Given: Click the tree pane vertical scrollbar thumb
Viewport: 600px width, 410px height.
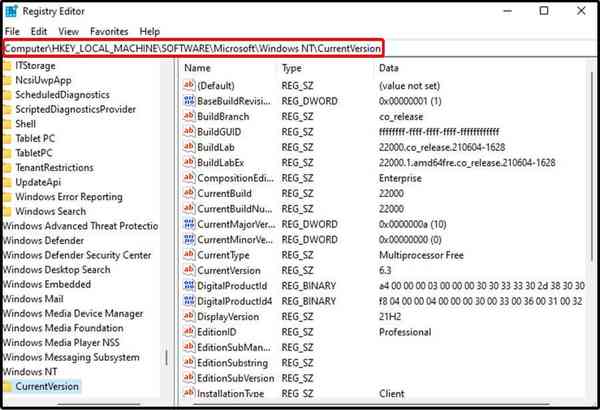Looking at the screenshot, I should pyautogui.click(x=166, y=358).
